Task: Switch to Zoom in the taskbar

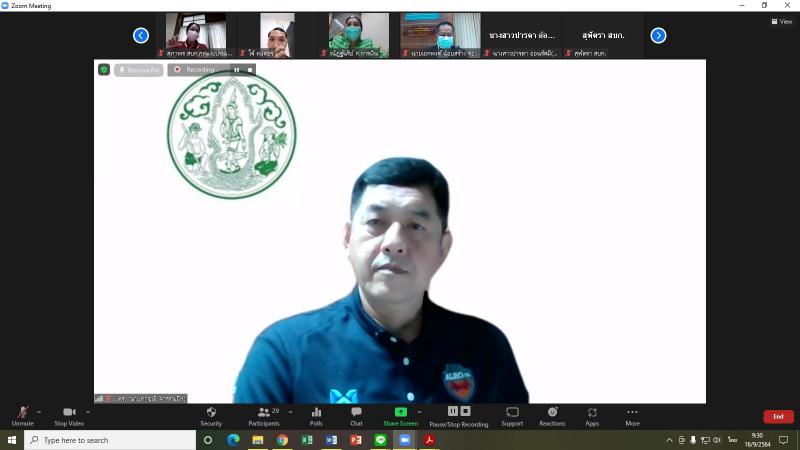Action: pos(405,440)
